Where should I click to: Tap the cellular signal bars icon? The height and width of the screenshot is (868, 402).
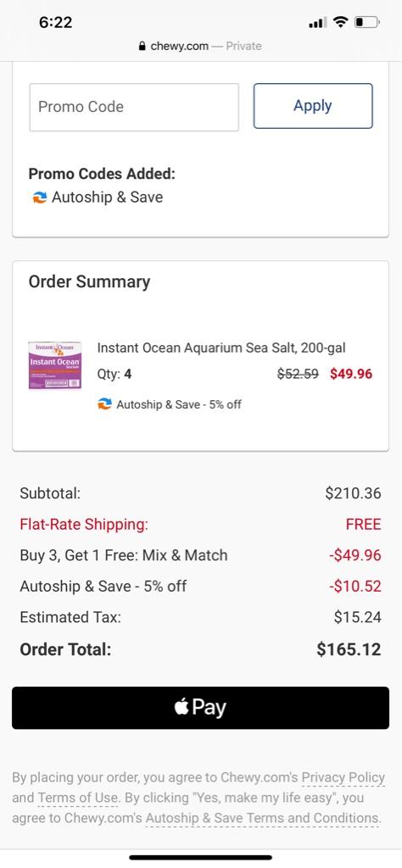tap(317, 23)
